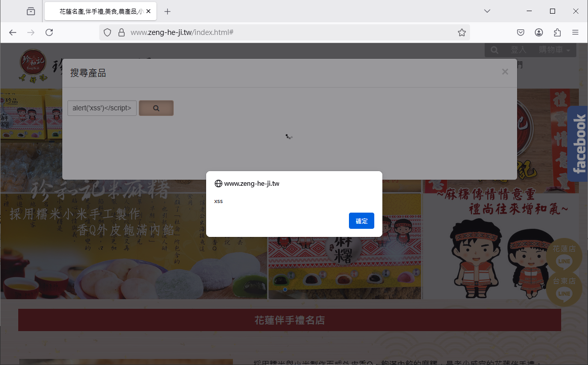Open the recent browsing tabs icon
588x365 pixels.
pyautogui.click(x=31, y=11)
